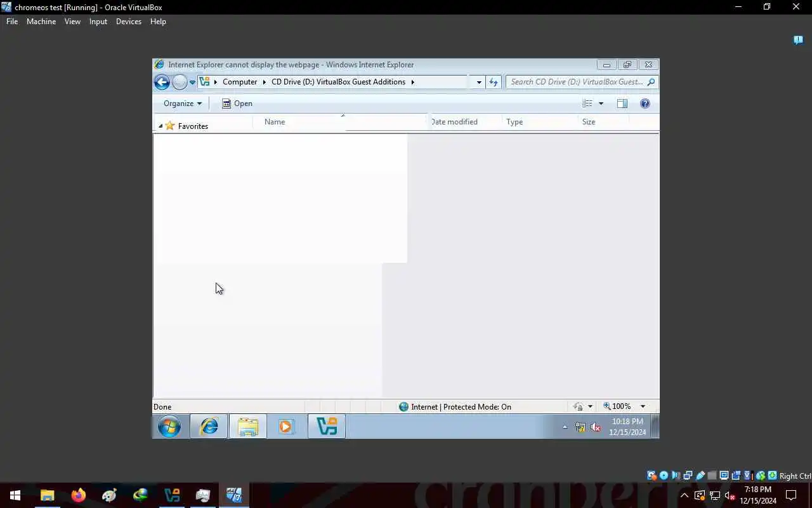The height and width of the screenshot is (508, 812).
Task: Open the recent pages dropdown arrow
Action: pyautogui.click(x=192, y=83)
